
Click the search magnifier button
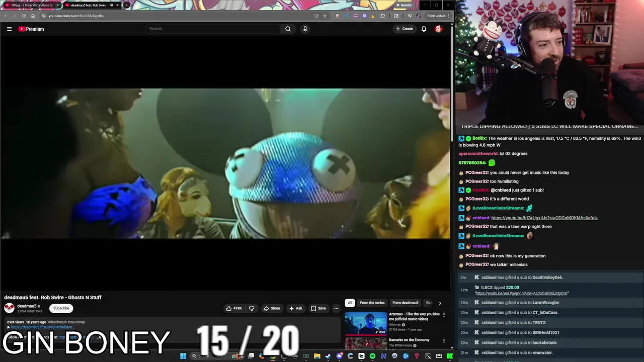coord(288,29)
